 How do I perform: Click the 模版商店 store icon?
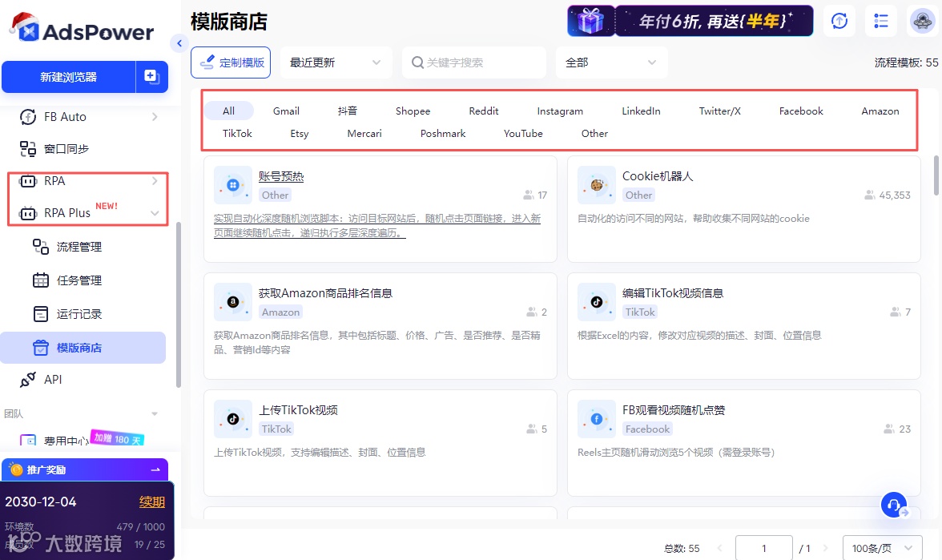[x=40, y=348]
